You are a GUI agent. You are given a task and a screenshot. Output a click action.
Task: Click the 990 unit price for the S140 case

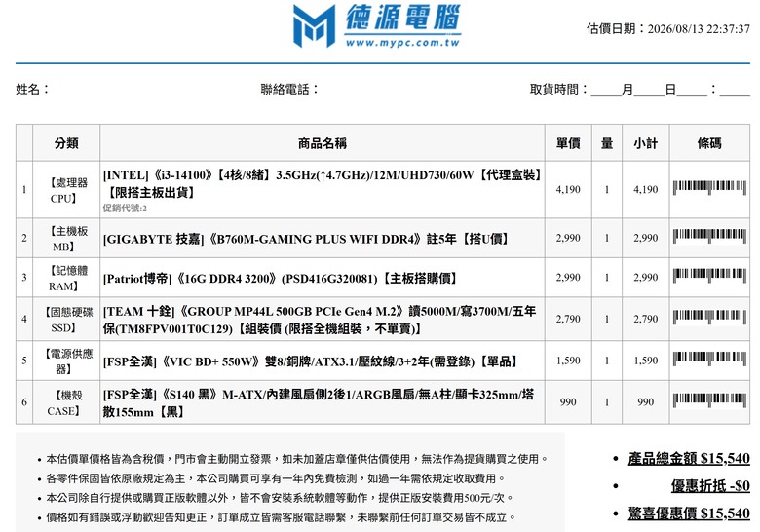(568, 402)
